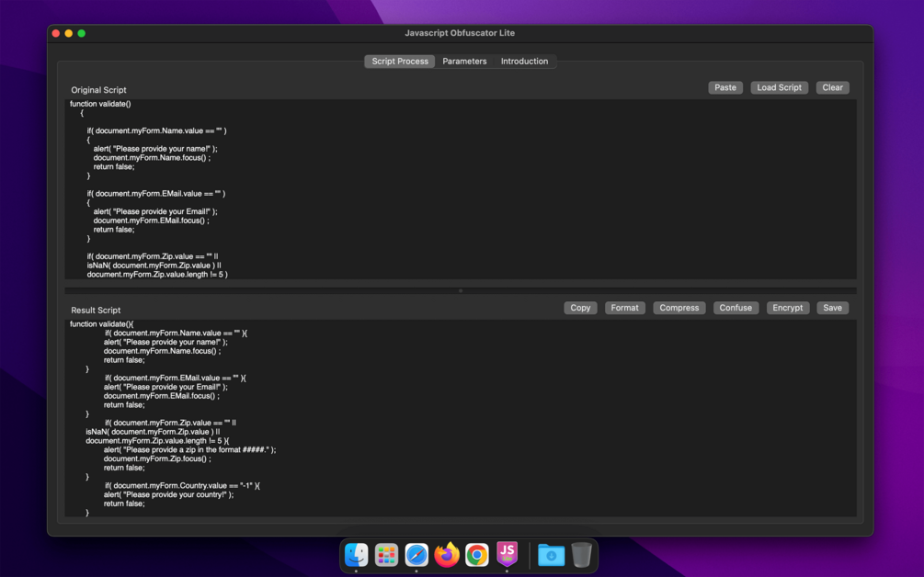Click 'function validate()' in the original script

[100, 104]
